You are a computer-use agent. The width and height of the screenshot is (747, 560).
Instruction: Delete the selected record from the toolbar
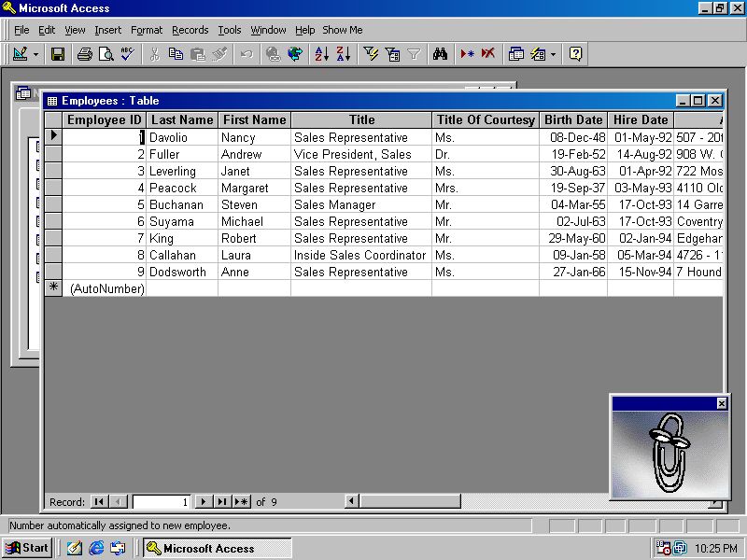pyautogui.click(x=487, y=53)
